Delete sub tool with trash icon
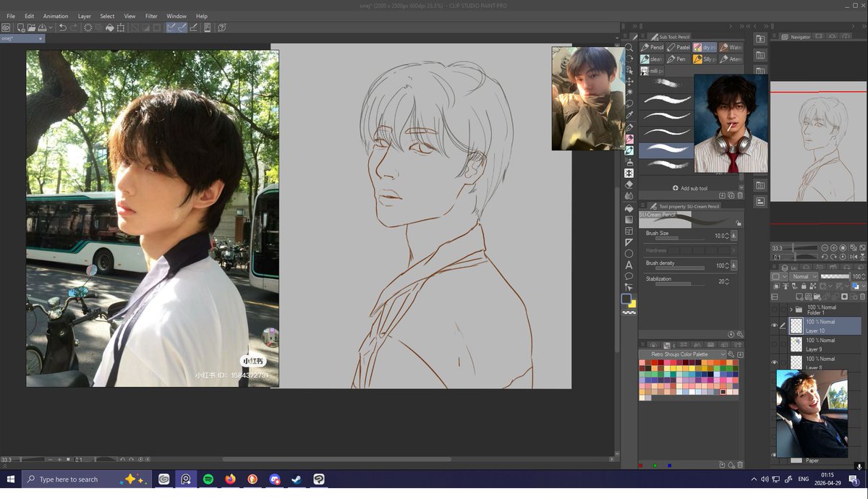 [740, 195]
